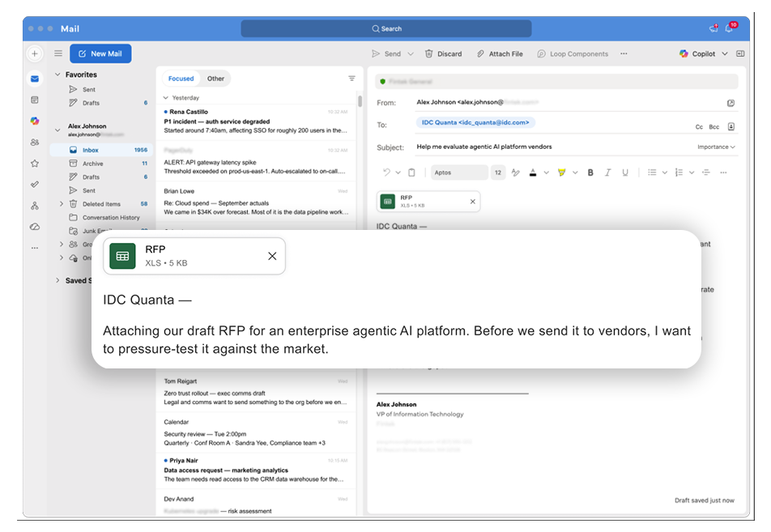Click the Search field in title bar

[x=386, y=28]
